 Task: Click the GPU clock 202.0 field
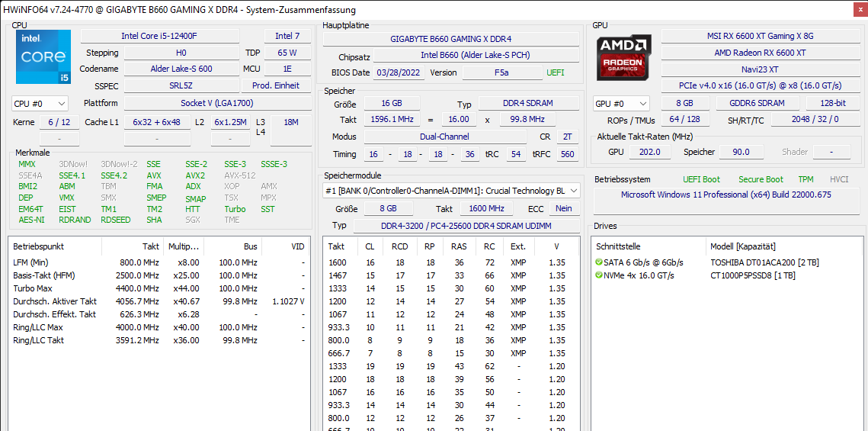650,152
